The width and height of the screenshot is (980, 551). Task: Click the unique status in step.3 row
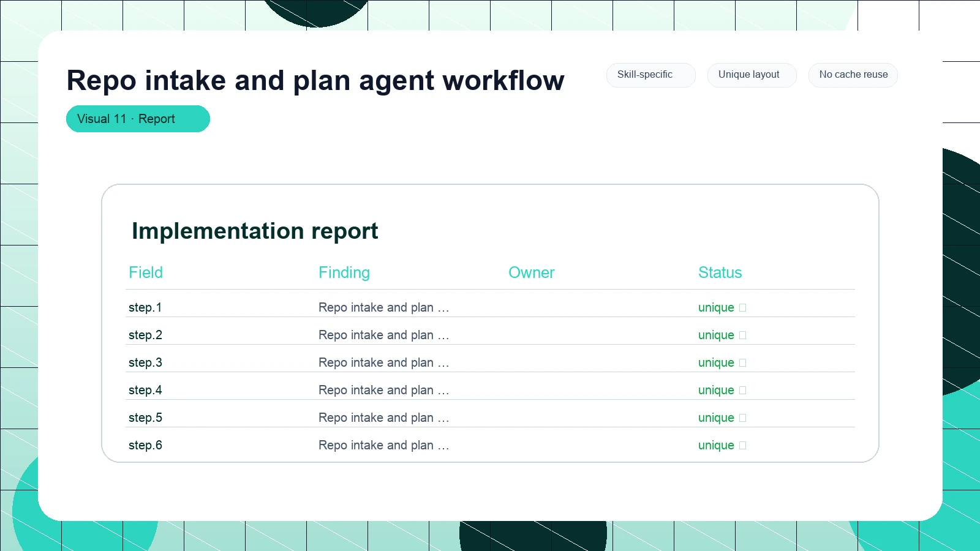(x=722, y=362)
